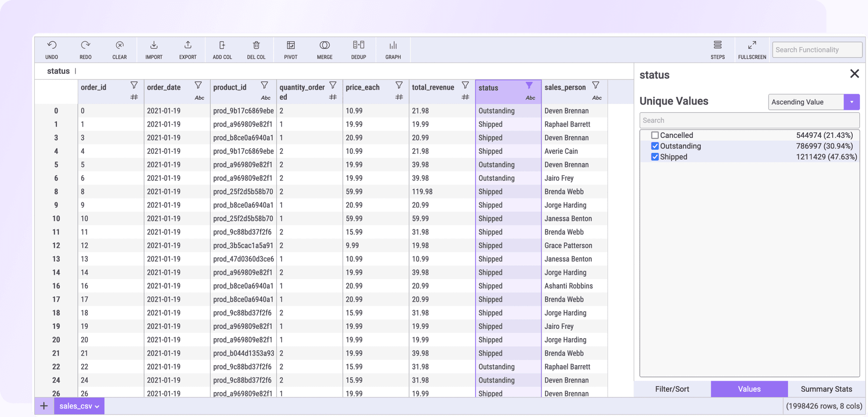
Task: Check the Cancelled value checkbox
Action: pyautogui.click(x=655, y=135)
